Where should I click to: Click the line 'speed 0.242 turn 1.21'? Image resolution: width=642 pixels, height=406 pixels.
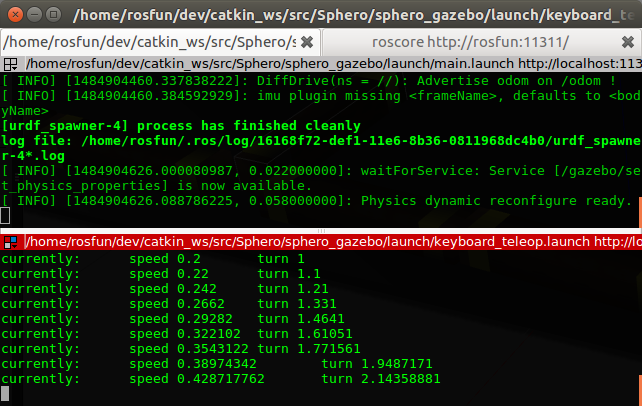(165, 289)
